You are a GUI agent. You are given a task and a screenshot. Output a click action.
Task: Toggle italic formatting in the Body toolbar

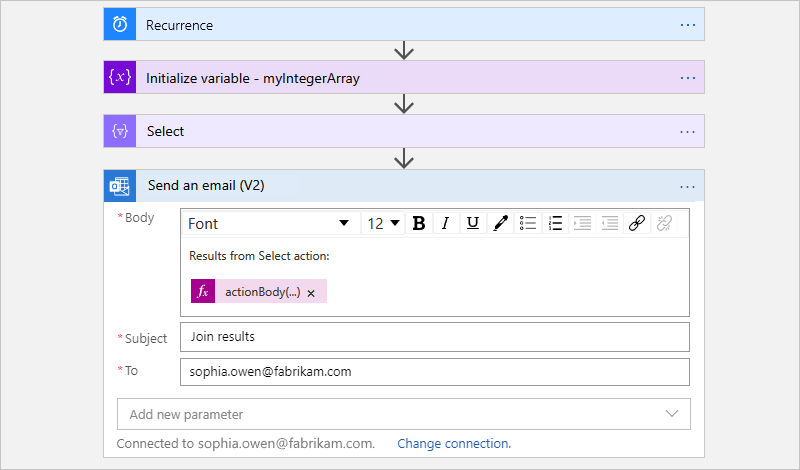pos(446,223)
